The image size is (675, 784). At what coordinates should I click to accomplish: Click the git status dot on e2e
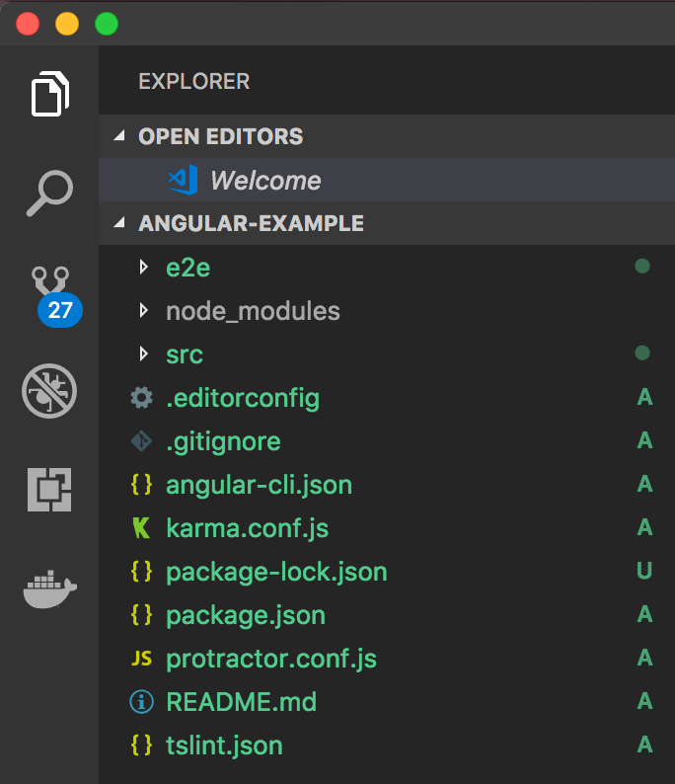click(642, 266)
